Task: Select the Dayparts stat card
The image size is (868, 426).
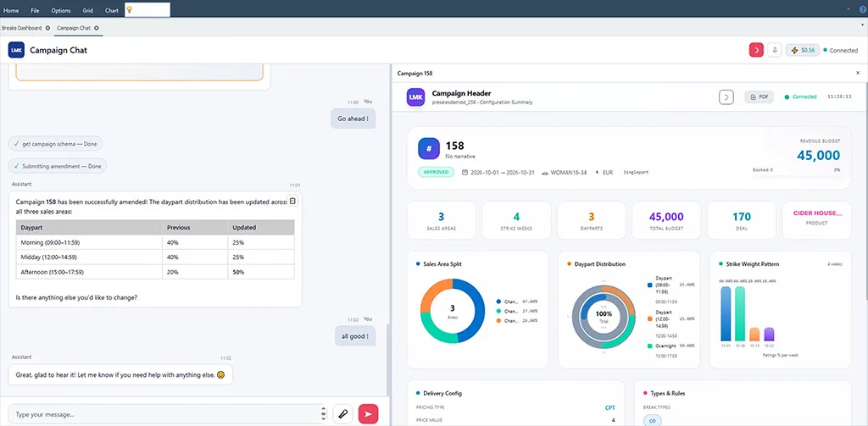Action: tap(591, 220)
